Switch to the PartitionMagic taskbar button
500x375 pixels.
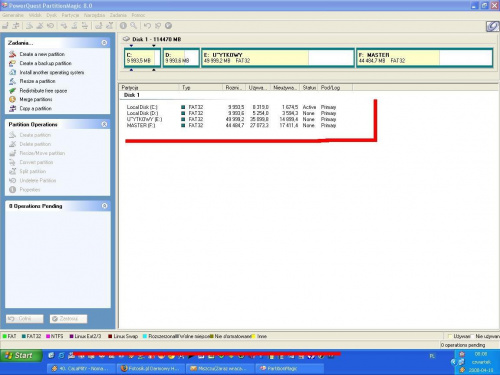[289, 368]
